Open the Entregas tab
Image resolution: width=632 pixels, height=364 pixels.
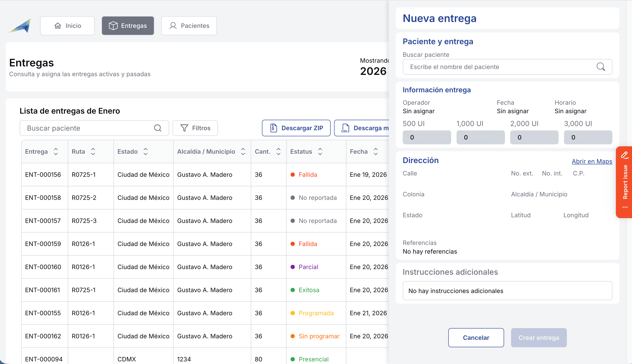tap(128, 26)
